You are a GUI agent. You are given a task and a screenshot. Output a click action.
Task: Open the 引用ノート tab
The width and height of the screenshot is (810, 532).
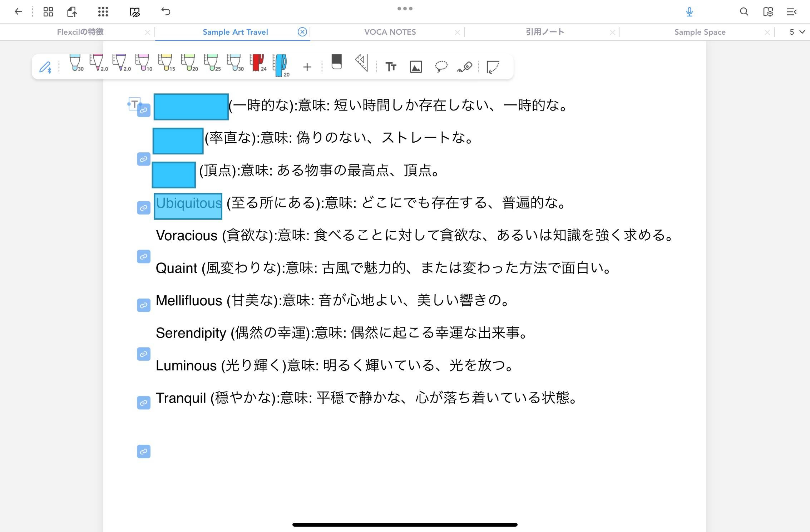[545, 32]
